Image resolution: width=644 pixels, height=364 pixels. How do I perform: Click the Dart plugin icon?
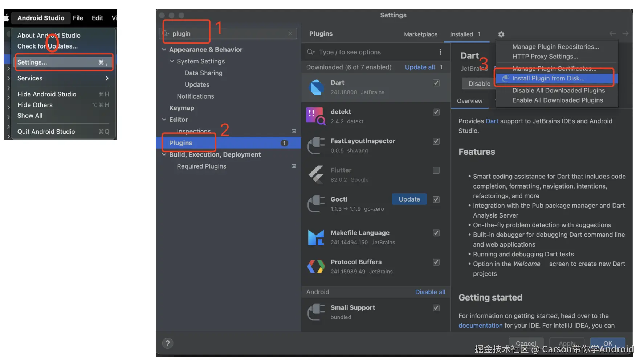316,87
